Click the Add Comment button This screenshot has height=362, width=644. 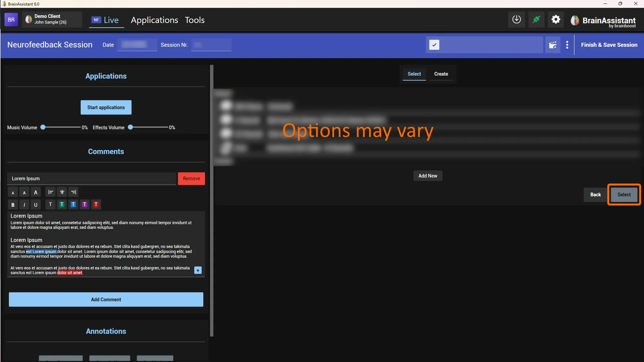tap(106, 300)
